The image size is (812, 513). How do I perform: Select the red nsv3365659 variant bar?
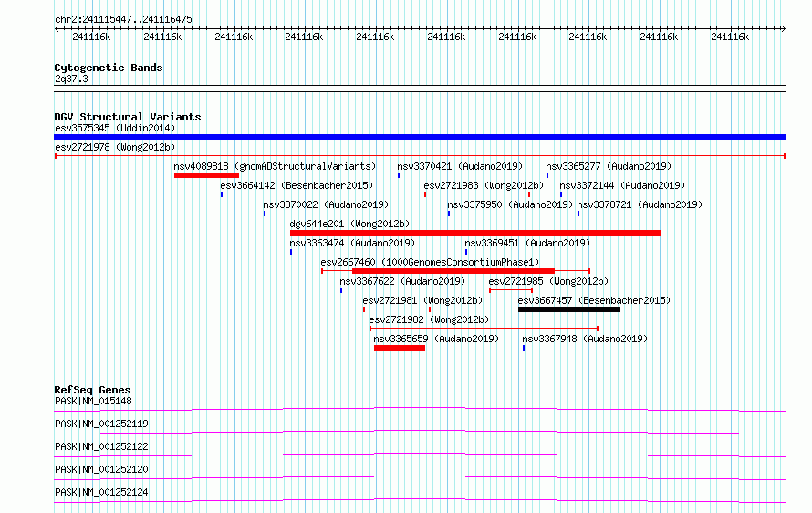pos(400,348)
